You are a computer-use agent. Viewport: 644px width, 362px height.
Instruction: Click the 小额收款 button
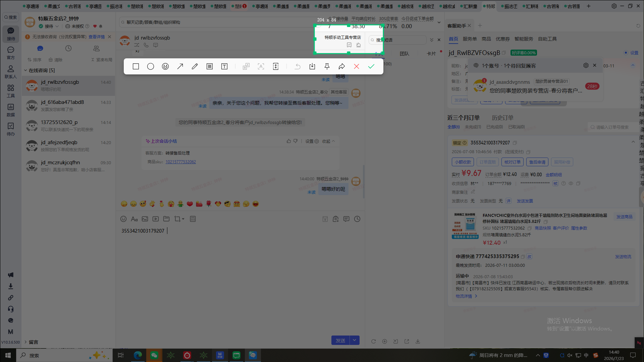tap(463, 162)
